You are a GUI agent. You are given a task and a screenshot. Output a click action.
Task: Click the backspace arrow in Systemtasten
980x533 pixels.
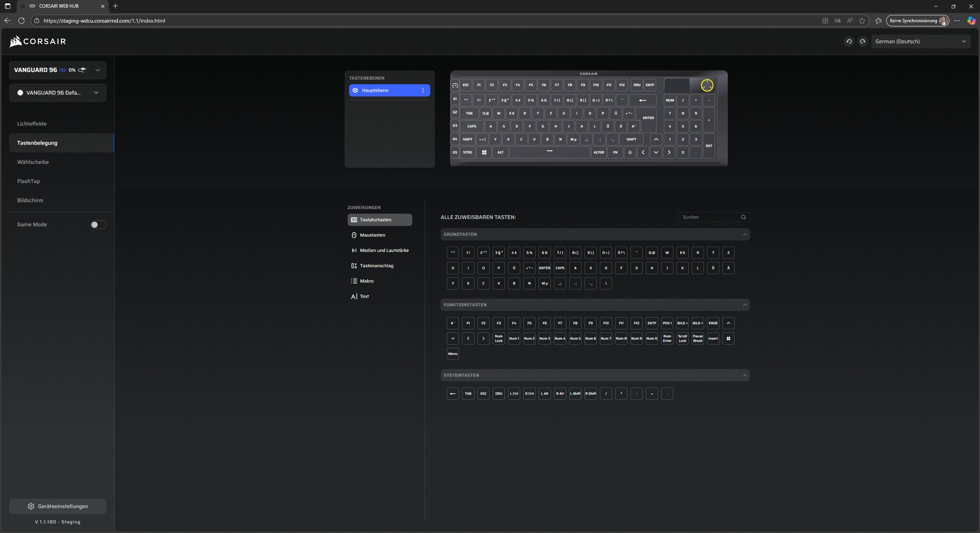(452, 394)
